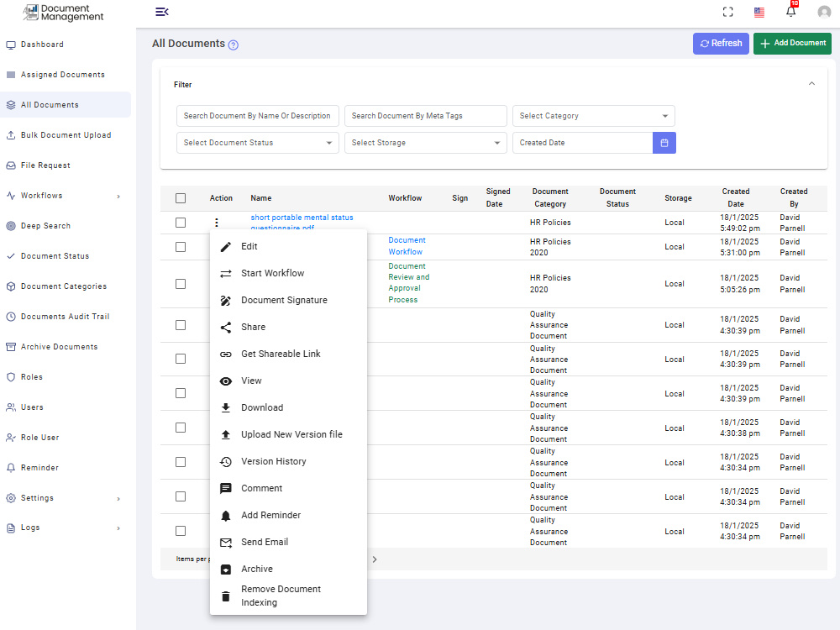Click the trash icon for Remove Document Indexing
This screenshot has height=630, width=840.
coord(226,596)
